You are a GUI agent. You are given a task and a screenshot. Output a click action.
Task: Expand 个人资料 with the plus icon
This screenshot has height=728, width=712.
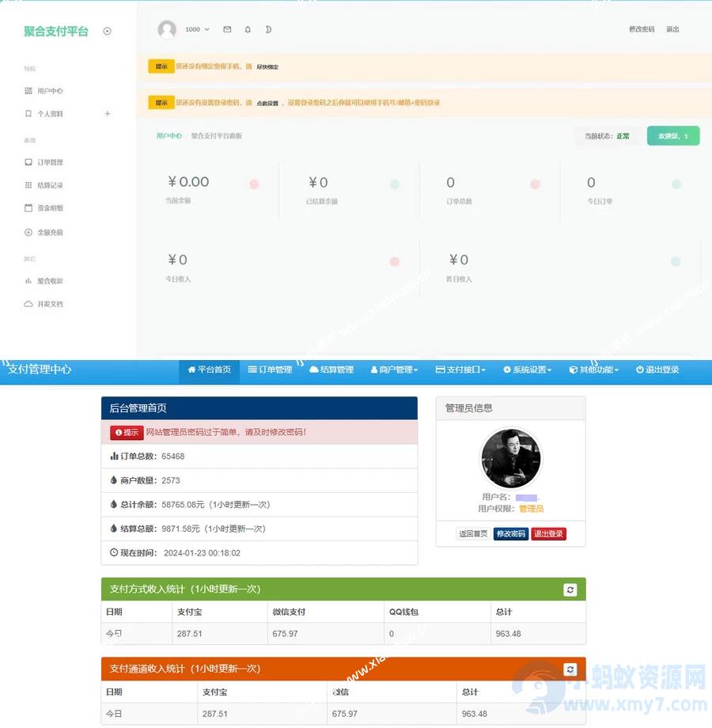[108, 114]
